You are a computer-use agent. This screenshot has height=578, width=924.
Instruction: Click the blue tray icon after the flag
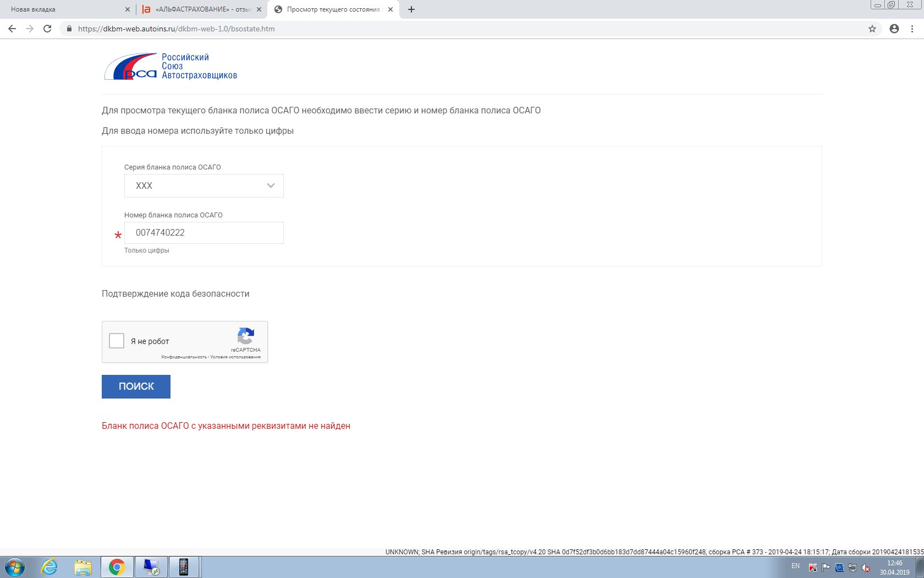click(839, 568)
